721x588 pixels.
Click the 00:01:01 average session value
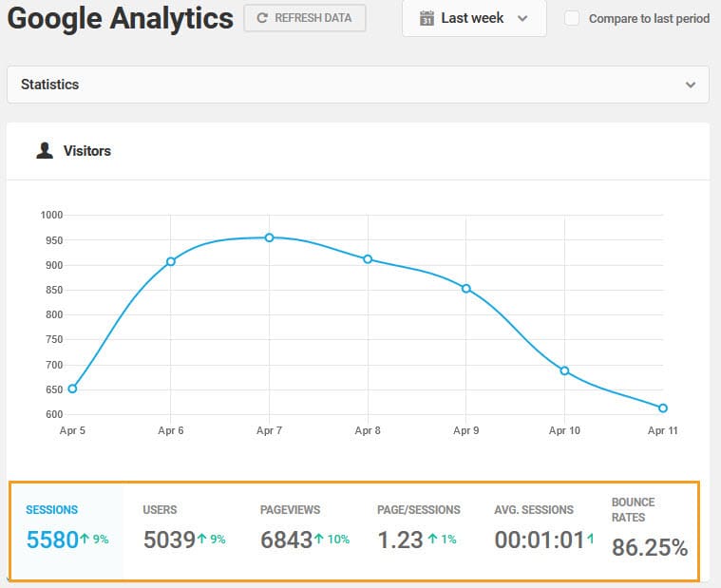point(540,541)
